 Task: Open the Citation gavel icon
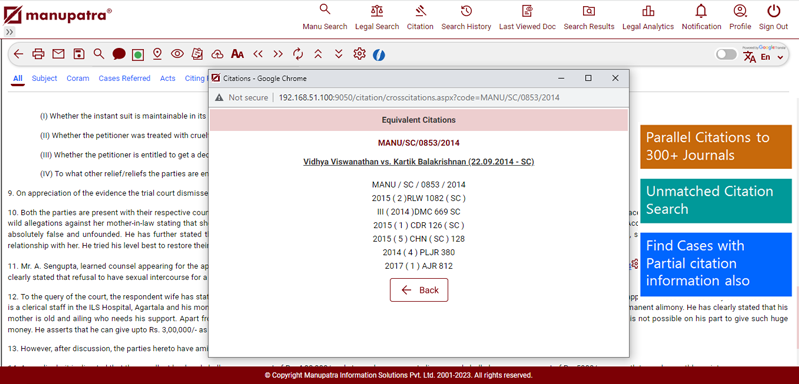point(420,17)
